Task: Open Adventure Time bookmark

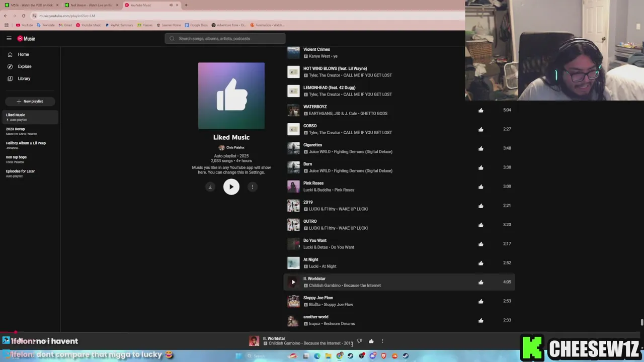Action: click(x=228, y=25)
